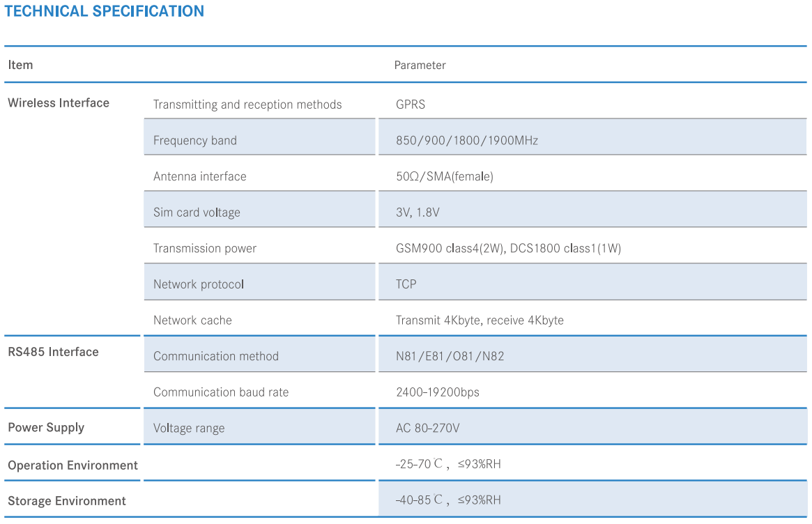This screenshot has height=524, width=812.
Task: Click the N81/E81/O81/N82 communication method value
Action: tap(450, 356)
